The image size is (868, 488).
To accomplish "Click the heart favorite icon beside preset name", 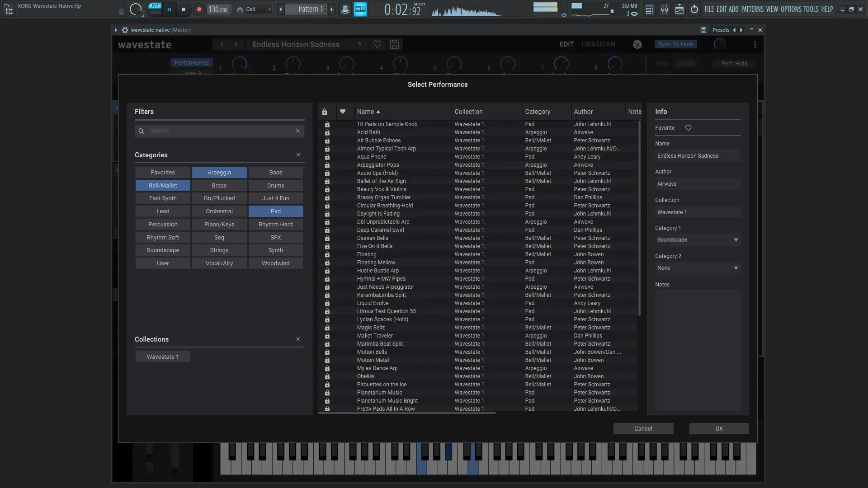I will 377,44.
